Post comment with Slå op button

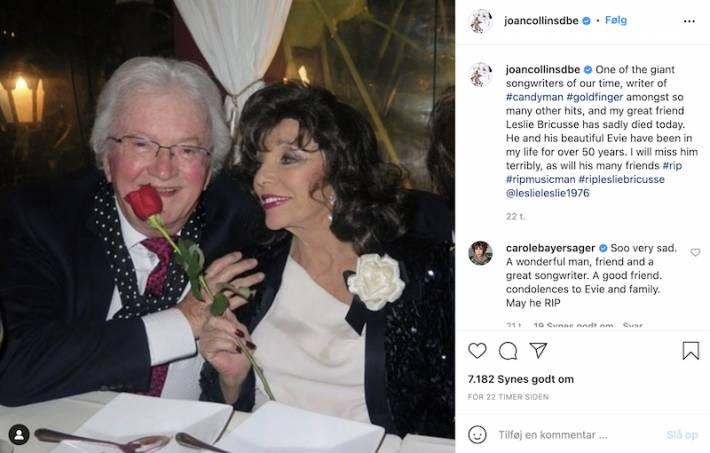[x=681, y=435]
